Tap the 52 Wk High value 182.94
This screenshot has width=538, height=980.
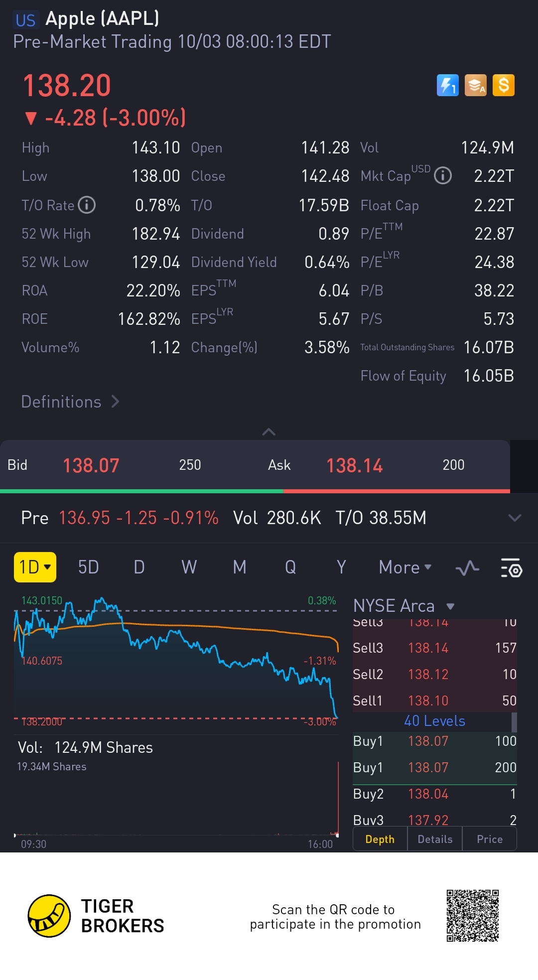point(156,234)
